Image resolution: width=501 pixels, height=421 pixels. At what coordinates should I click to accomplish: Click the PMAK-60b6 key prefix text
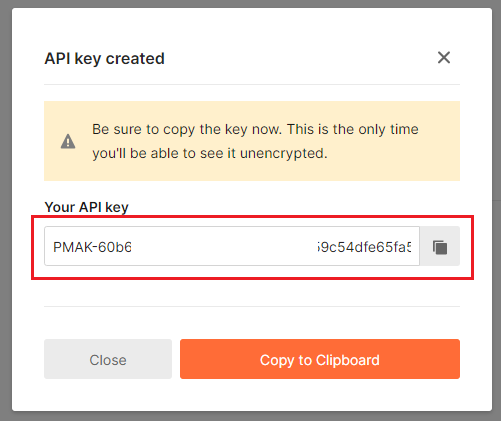pos(92,247)
